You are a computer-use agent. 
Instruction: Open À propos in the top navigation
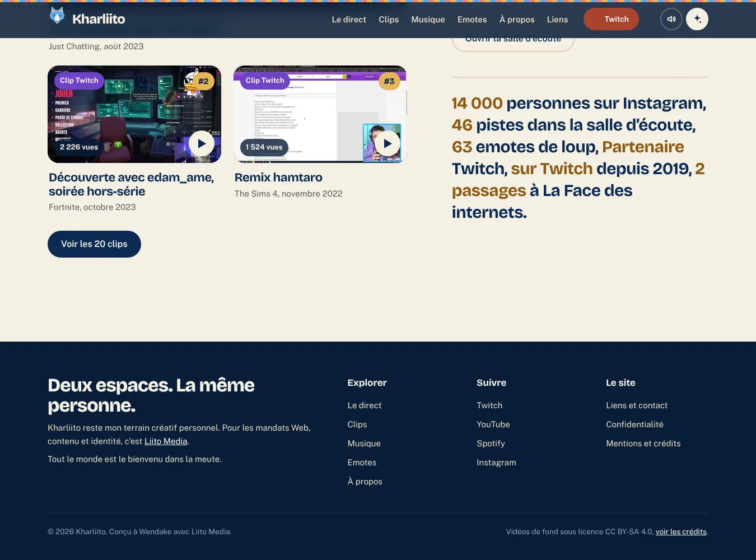[517, 20]
